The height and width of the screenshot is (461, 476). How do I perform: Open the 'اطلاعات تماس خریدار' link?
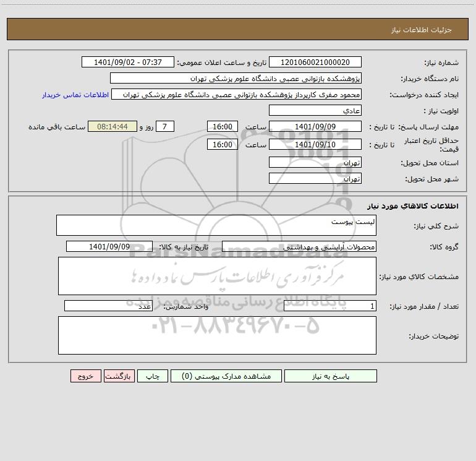click(75, 95)
